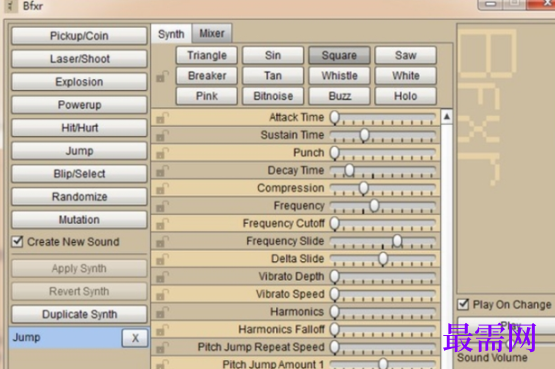Select the Sin waveform

pyautogui.click(x=273, y=56)
